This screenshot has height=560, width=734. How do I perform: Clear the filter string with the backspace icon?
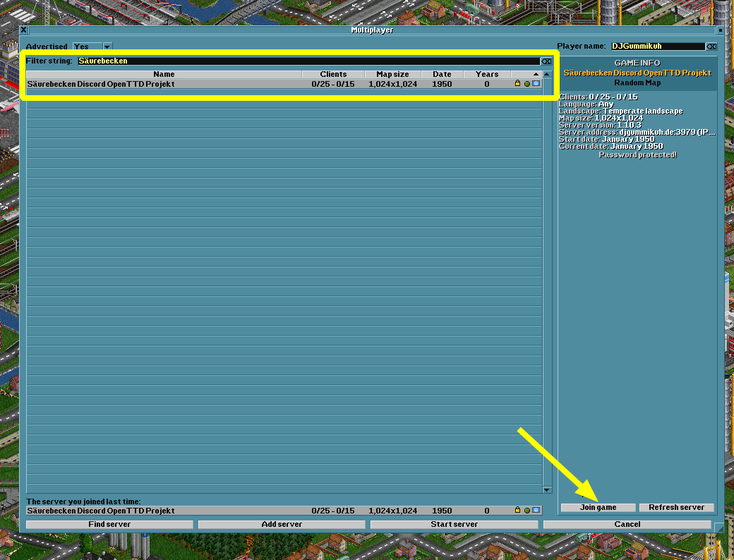546,61
